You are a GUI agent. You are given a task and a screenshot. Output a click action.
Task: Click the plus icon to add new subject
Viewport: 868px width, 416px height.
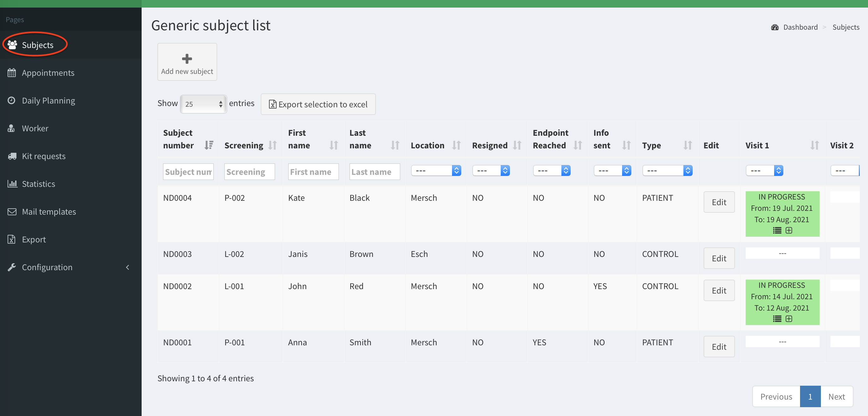(x=187, y=59)
